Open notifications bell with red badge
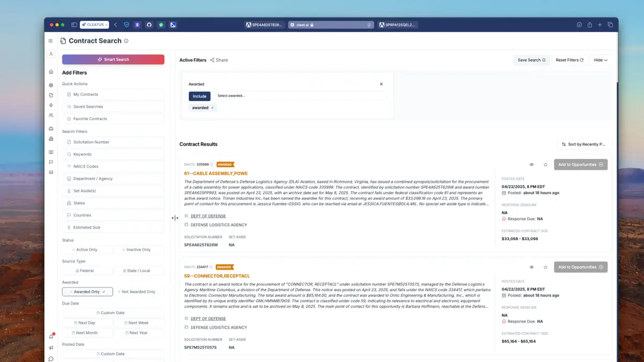The height and width of the screenshot is (362, 644). [x=51, y=336]
